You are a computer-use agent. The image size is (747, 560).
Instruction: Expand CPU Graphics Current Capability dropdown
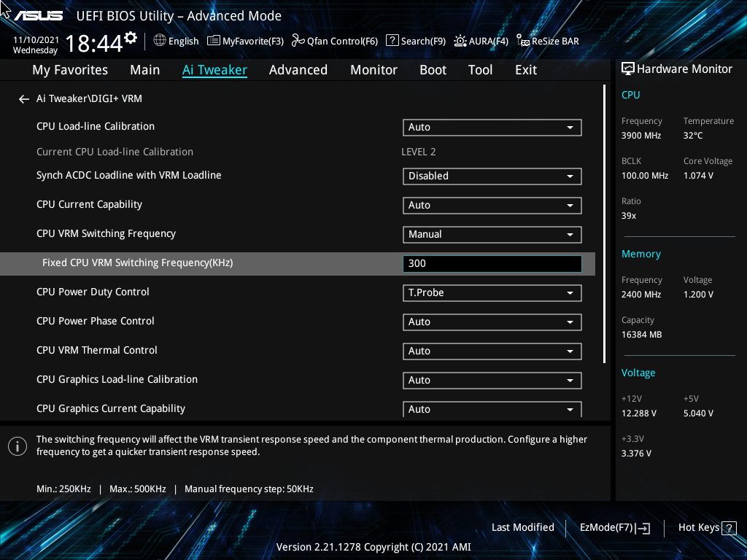point(492,409)
